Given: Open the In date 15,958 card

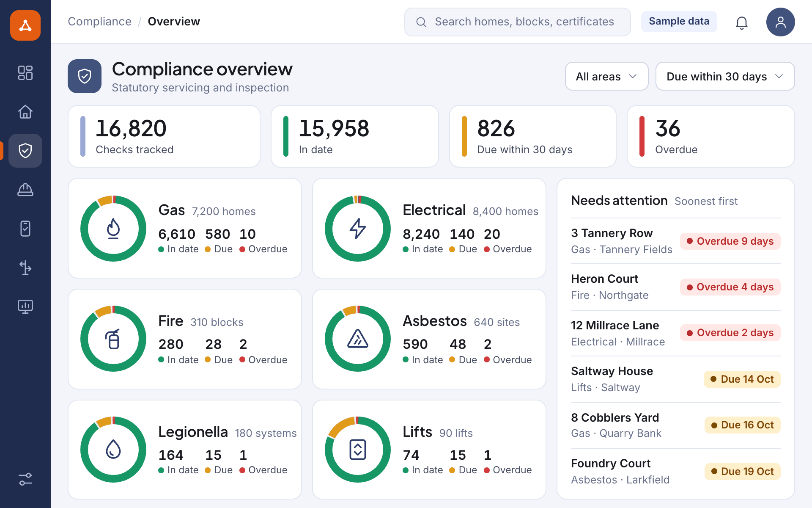Looking at the screenshot, I should tap(355, 136).
